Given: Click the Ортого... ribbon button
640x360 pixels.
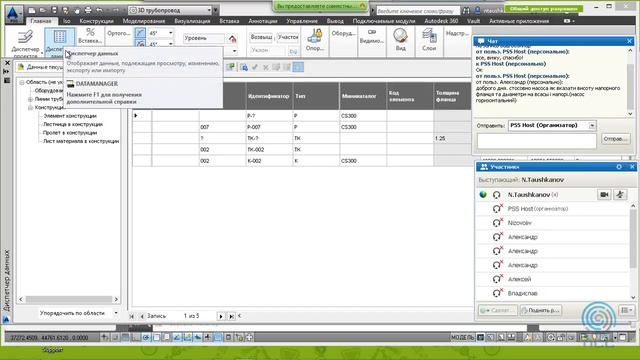Looking at the screenshot, I should [x=118, y=33].
